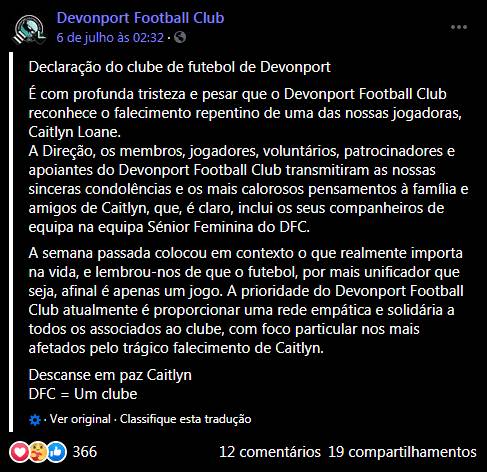This screenshot has width=487, height=472.
Task: Click the DFC = Um clube line
Action: [x=83, y=394]
